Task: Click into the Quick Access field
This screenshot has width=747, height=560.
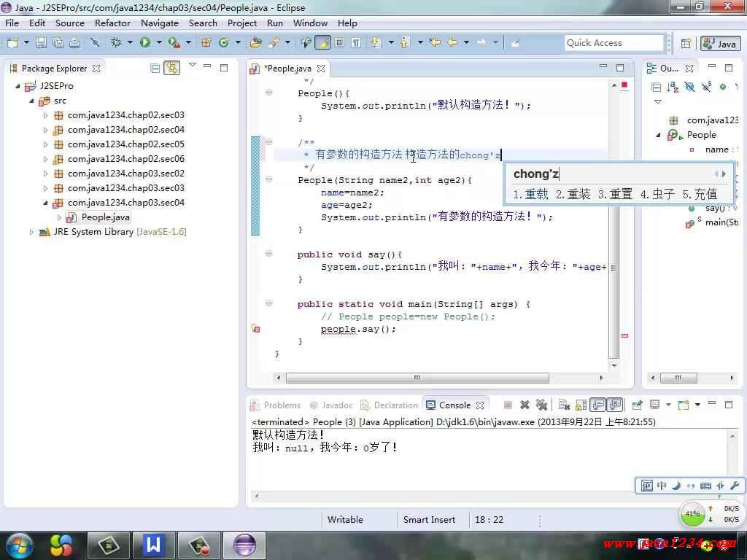Action: [614, 43]
